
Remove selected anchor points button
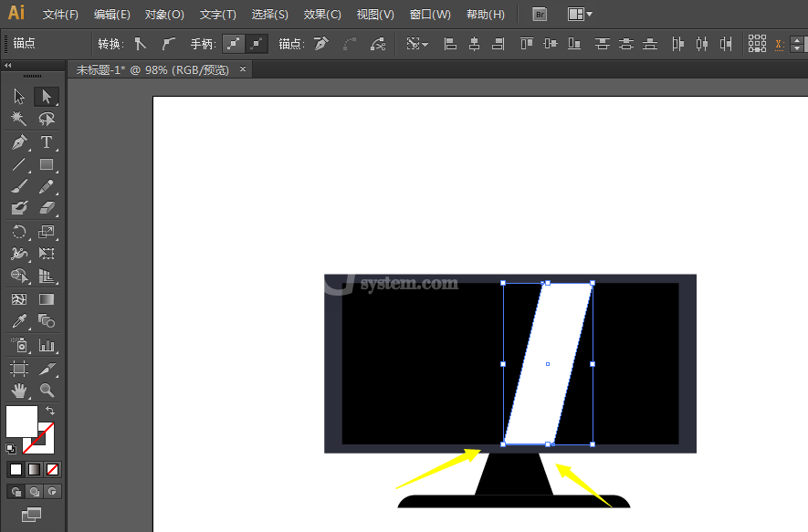point(320,44)
